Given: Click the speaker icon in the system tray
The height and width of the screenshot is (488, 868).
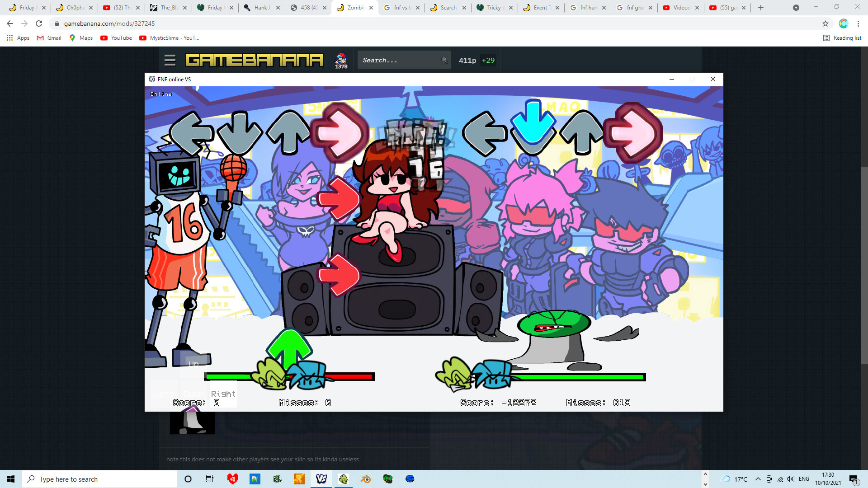Looking at the screenshot, I should pos(790,479).
